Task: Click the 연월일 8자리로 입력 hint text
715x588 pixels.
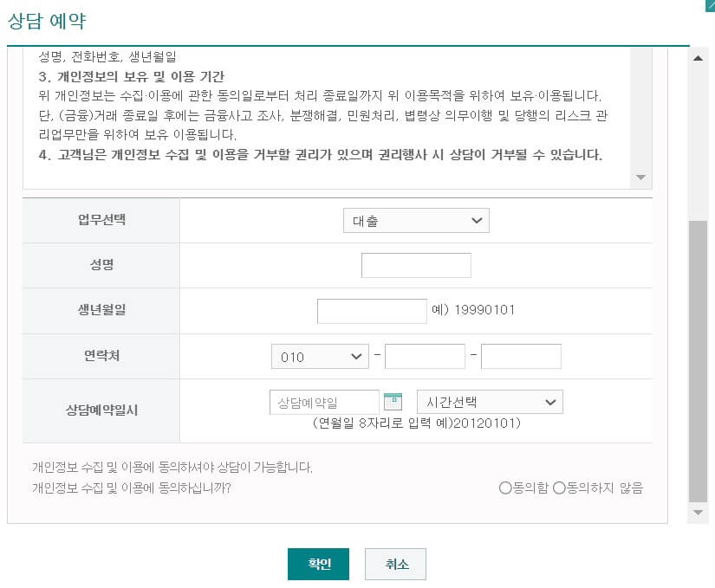Action: pyautogui.click(x=417, y=423)
